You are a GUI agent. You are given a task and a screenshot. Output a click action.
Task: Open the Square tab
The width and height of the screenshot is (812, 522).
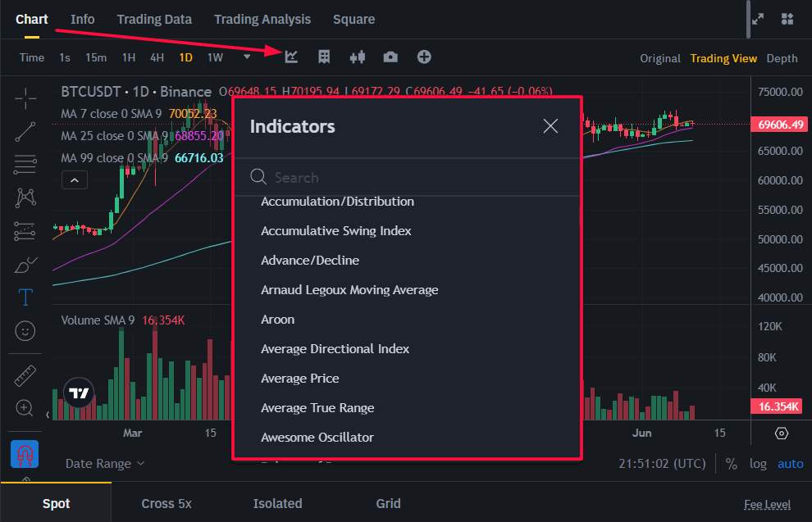pos(354,19)
